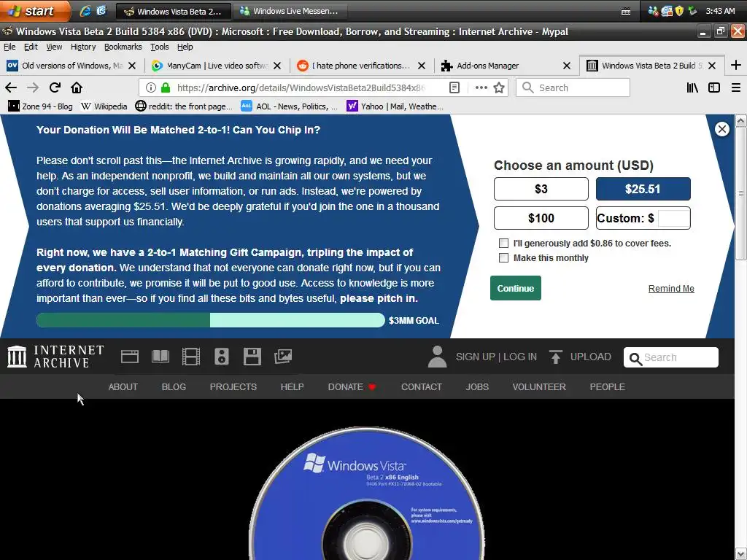Switch to Add-ons Manager tab
The image size is (747, 560).
pos(506,65)
